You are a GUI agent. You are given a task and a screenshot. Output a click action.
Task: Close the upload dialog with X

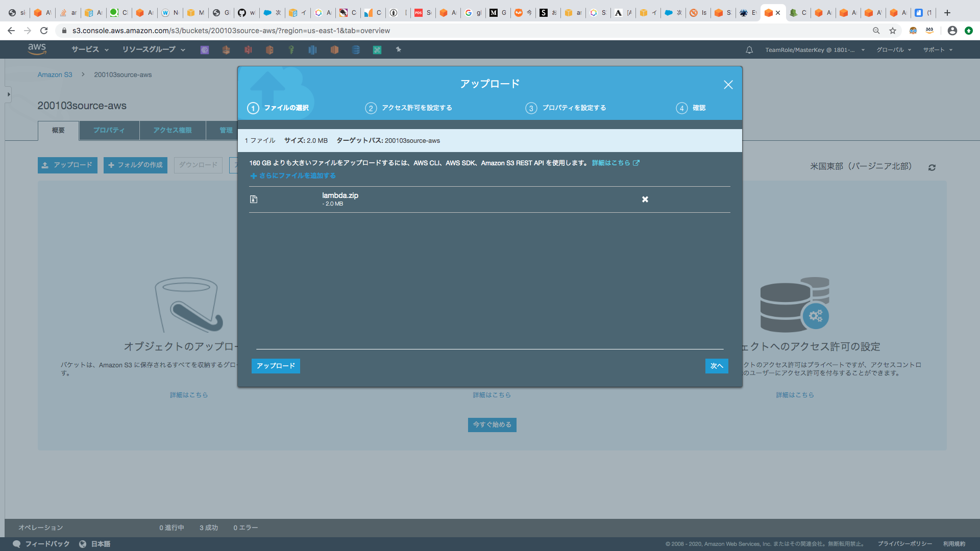pyautogui.click(x=728, y=85)
